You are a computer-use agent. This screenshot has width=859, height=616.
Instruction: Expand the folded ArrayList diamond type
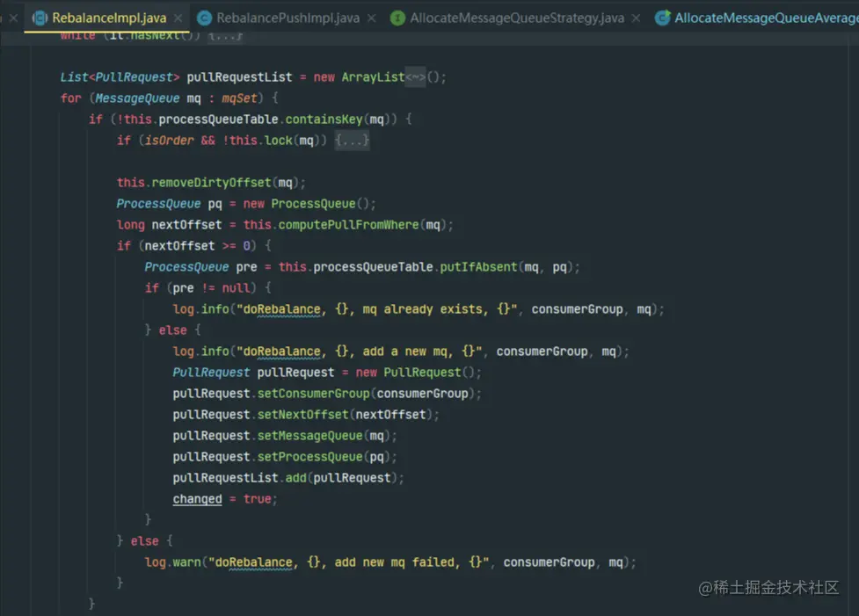[415, 77]
